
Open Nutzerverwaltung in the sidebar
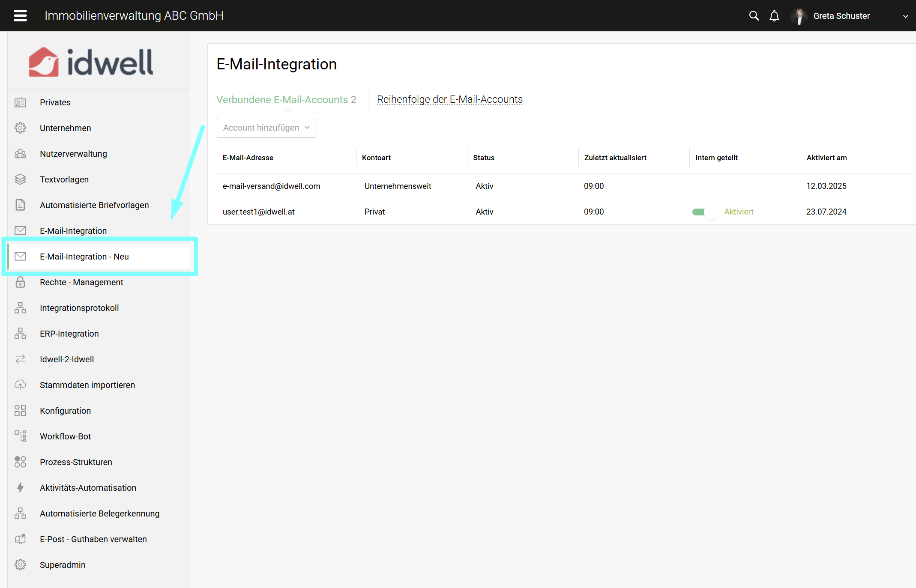pos(73,153)
